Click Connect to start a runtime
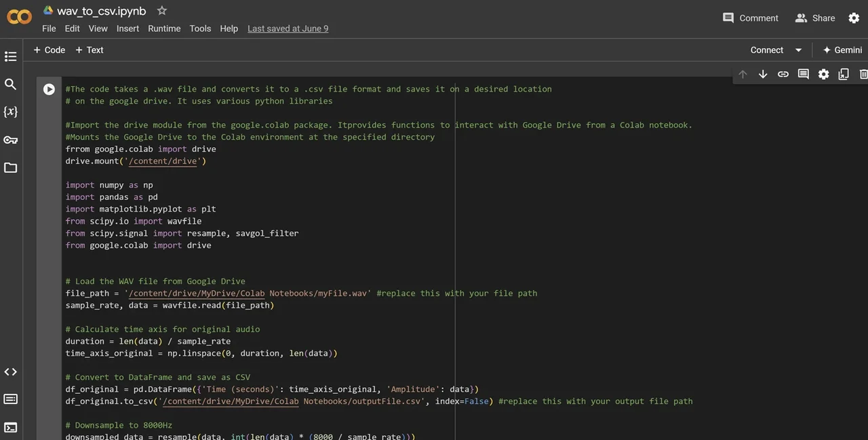Screen dimensions: 868x440 (x=766, y=50)
